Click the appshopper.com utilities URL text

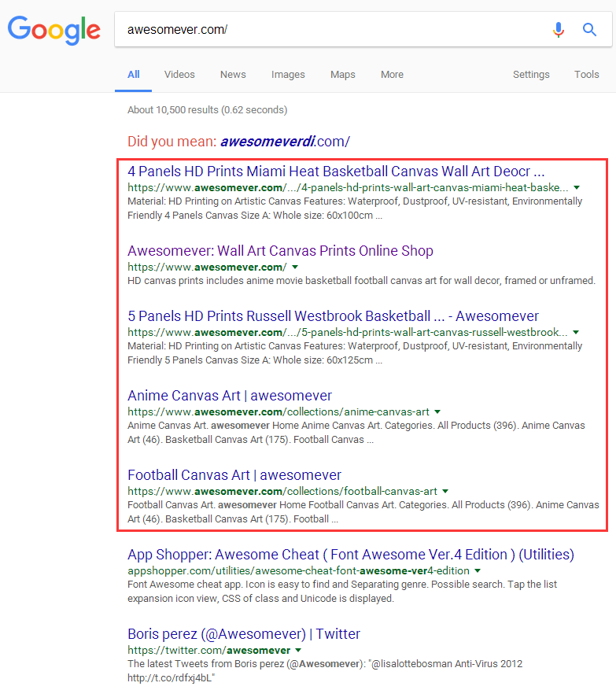tap(298, 570)
